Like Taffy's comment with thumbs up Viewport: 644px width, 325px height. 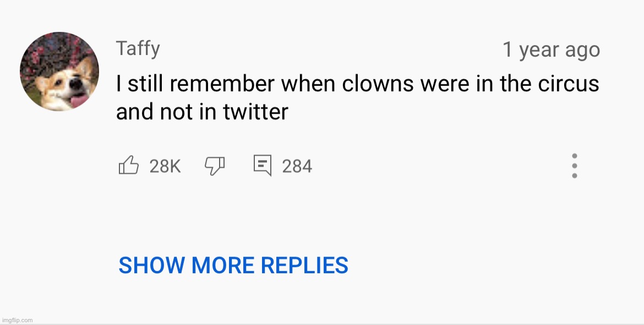pos(129,166)
